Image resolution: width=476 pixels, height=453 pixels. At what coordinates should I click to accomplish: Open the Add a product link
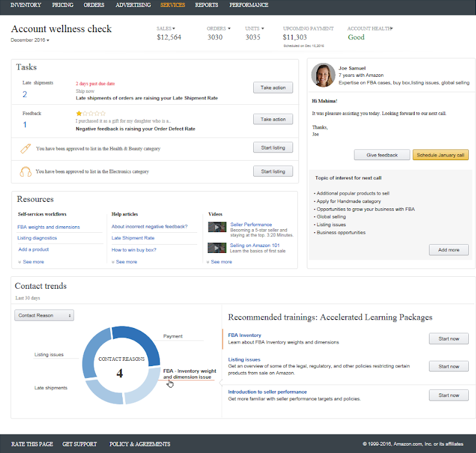pyautogui.click(x=33, y=249)
